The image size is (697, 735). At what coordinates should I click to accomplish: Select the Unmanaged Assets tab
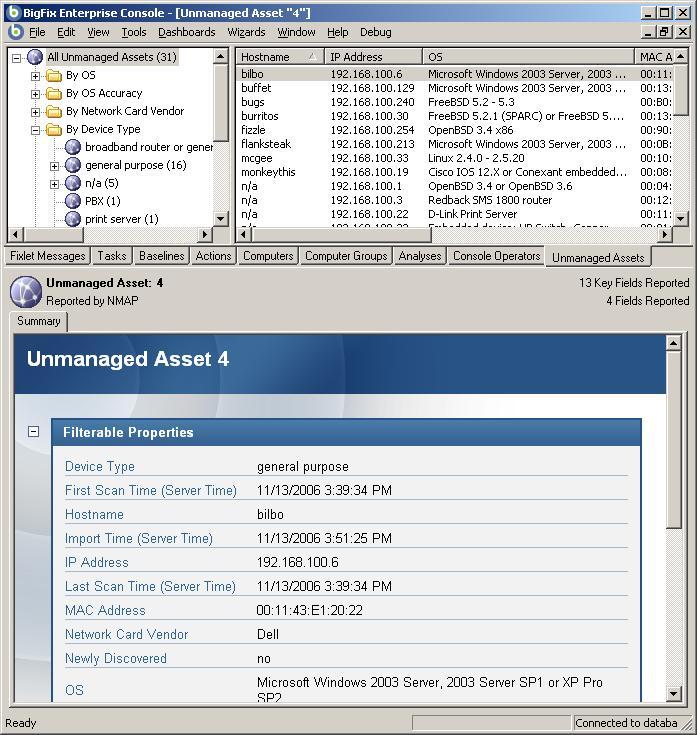(x=598, y=257)
